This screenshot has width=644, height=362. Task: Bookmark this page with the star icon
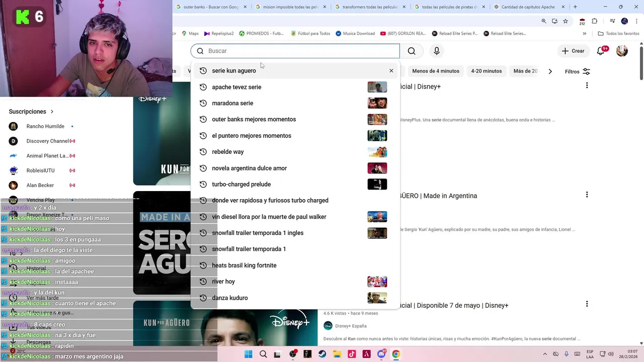click(x=566, y=21)
